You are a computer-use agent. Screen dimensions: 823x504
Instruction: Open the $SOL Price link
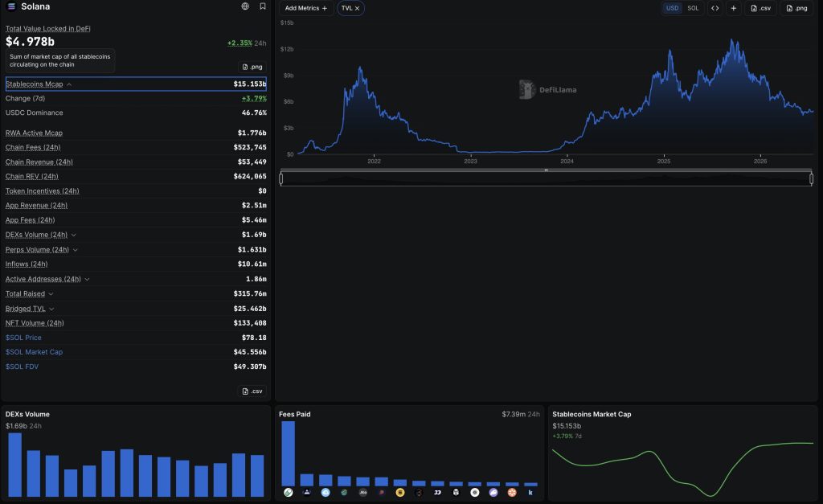coord(23,338)
